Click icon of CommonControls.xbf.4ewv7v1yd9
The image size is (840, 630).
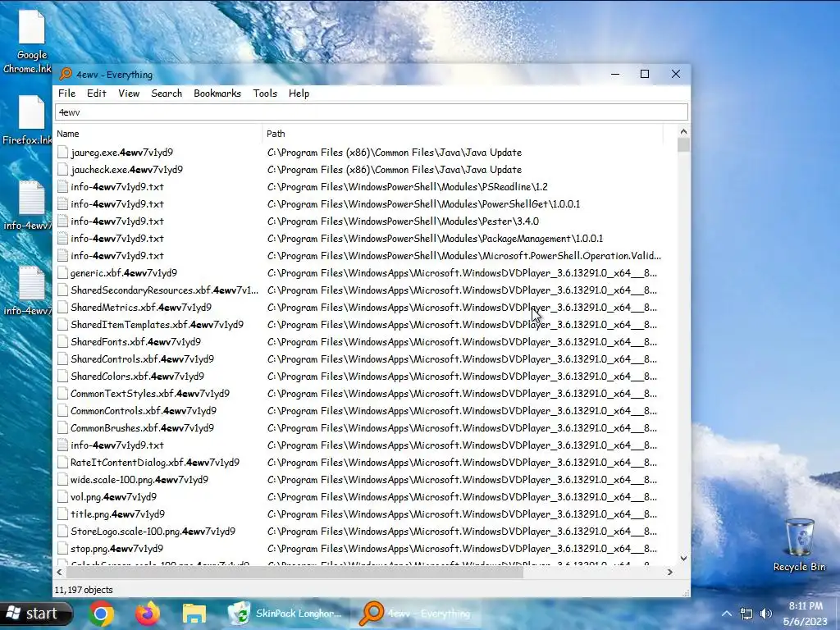coord(62,411)
